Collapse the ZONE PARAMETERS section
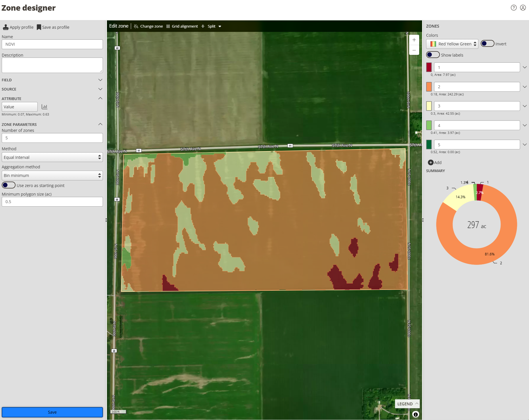The image size is (529, 420). (x=100, y=124)
